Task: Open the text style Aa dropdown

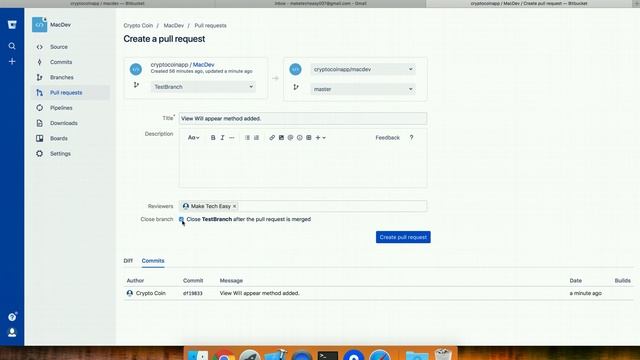Action: click(x=193, y=138)
